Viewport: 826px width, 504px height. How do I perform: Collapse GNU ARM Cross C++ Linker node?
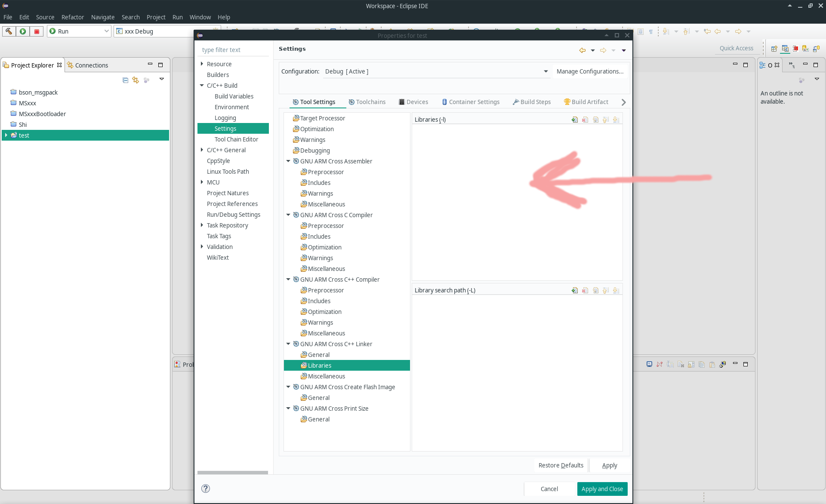[288, 344]
